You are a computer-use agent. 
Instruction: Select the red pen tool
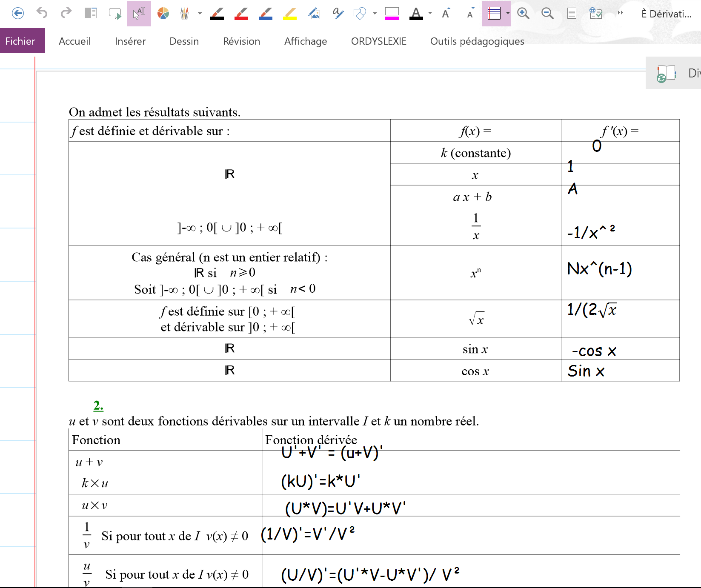point(241,14)
